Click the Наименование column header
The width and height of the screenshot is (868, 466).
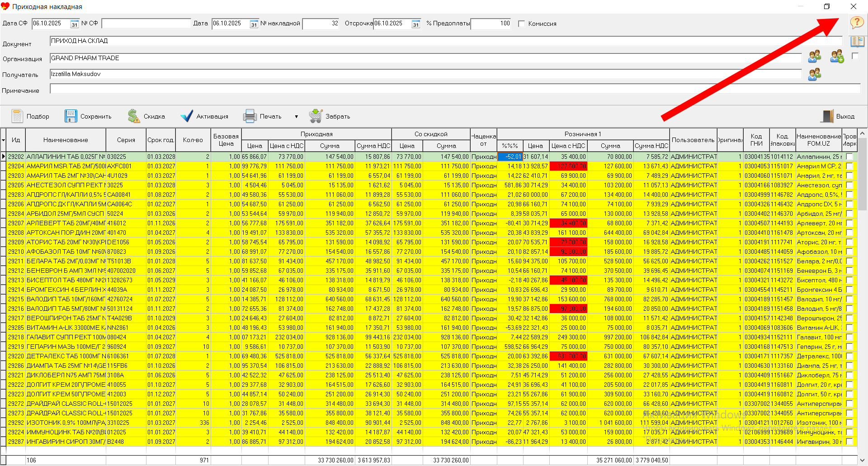[66, 140]
